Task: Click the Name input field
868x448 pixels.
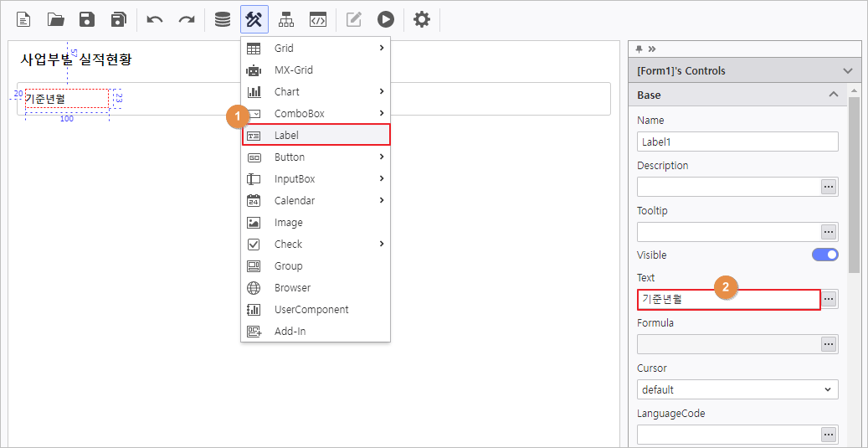Action: pyautogui.click(x=737, y=142)
